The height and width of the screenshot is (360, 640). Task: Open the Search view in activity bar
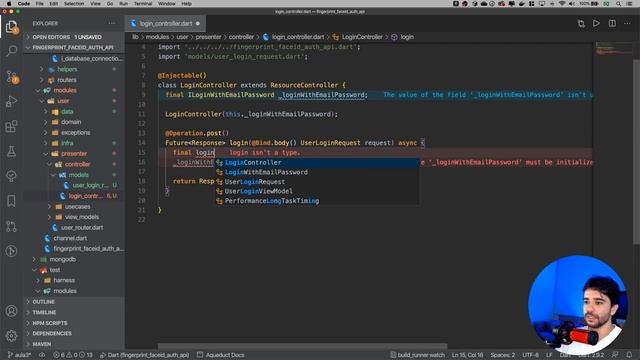(11, 51)
